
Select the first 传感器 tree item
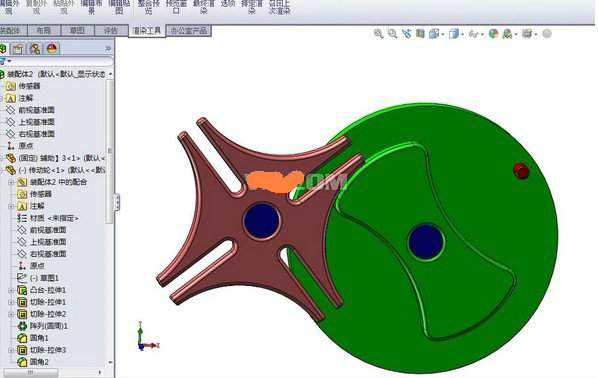tap(29, 86)
